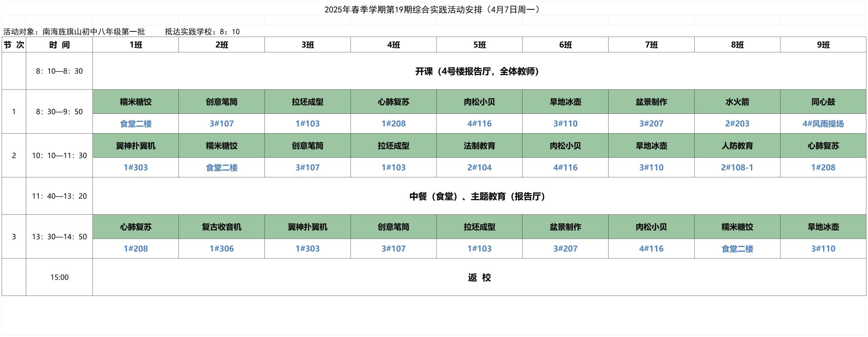Select the 2#104 room cell
Image resolution: width=868 pixels, height=337 pixels.
479,167
